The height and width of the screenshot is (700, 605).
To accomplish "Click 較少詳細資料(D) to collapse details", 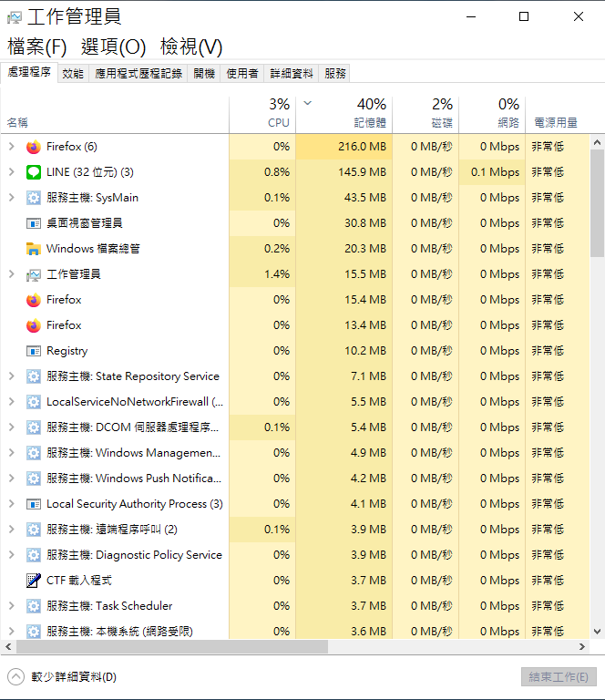I will coord(63,677).
